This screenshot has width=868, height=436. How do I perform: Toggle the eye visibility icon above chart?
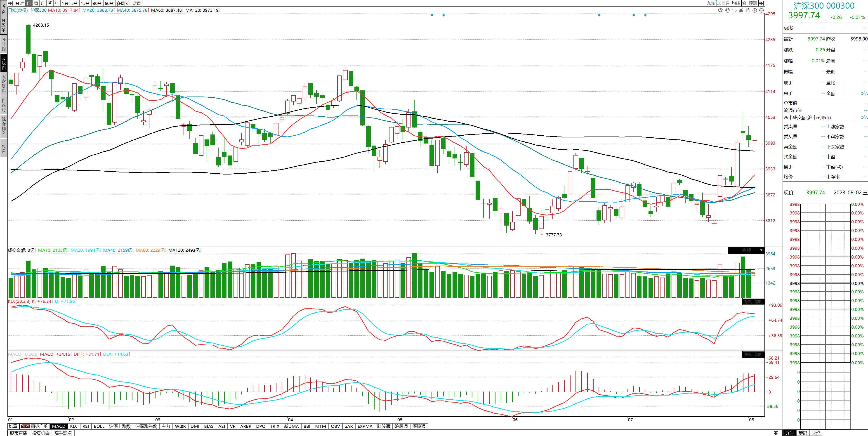[720, 10]
